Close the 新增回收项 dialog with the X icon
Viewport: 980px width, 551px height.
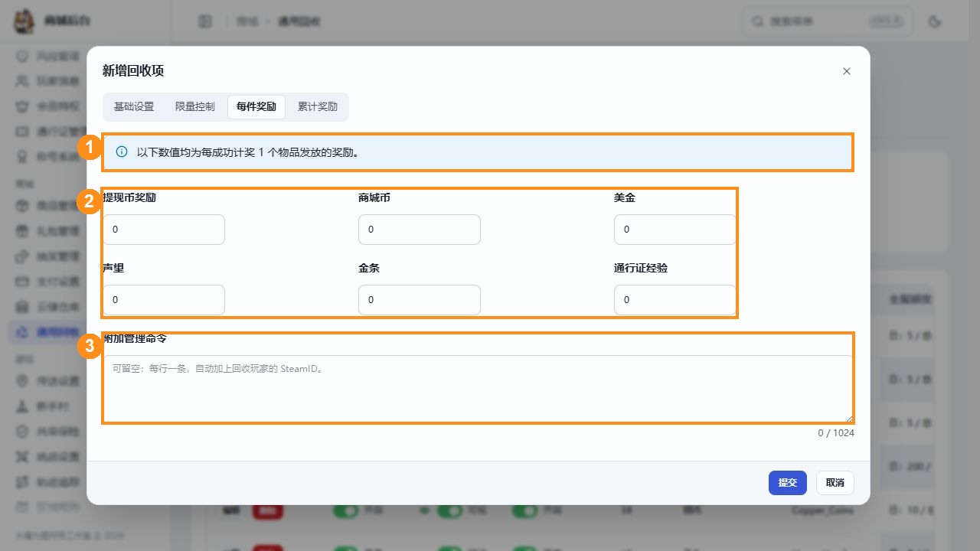(846, 71)
